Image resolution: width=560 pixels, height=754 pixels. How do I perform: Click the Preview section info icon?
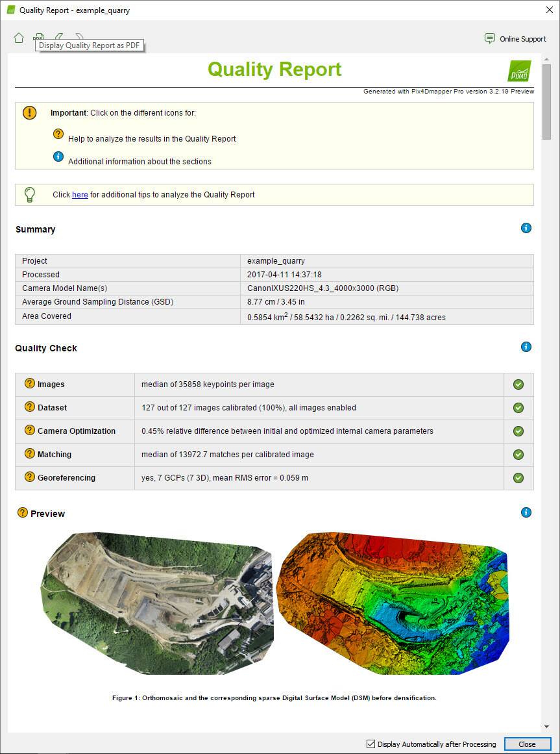coord(526,512)
